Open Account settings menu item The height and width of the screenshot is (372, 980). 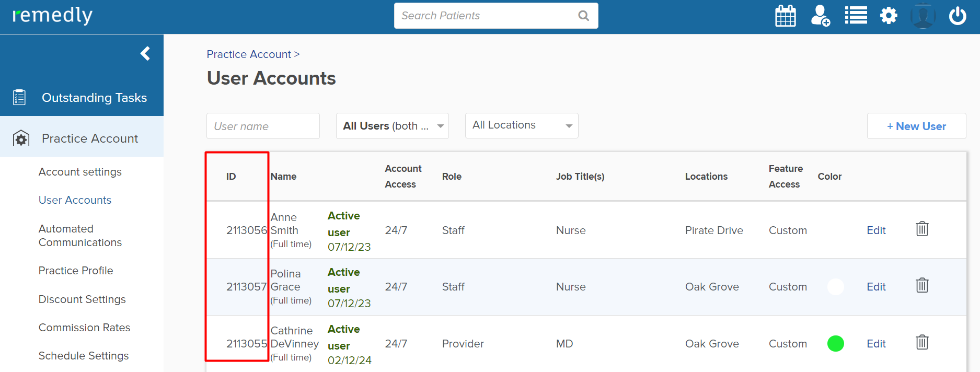(80, 172)
